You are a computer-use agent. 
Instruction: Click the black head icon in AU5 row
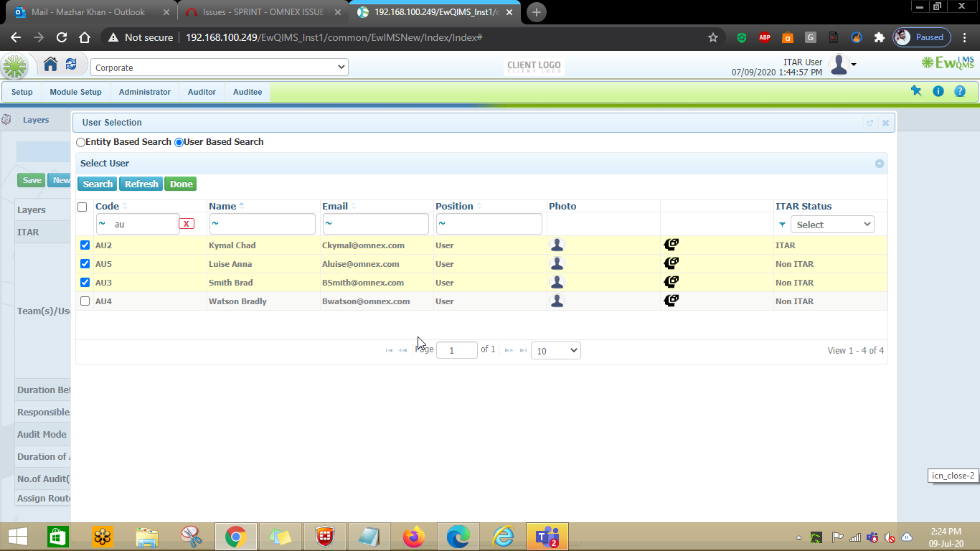click(671, 263)
